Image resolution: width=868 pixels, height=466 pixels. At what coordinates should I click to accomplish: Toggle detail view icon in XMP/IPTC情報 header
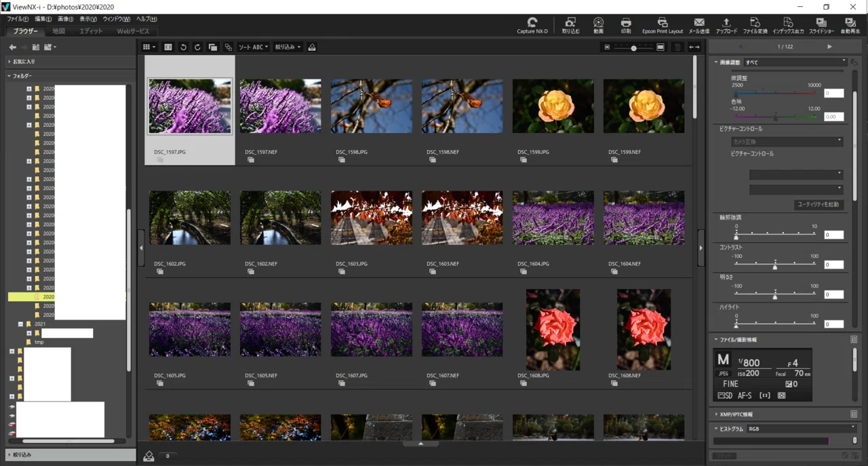(854, 414)
